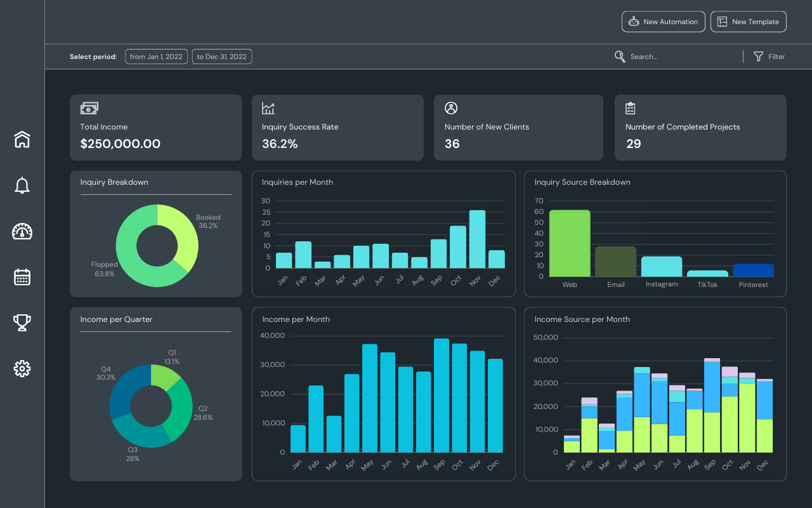Click the robot icon on New Automation

coord(634,22)
